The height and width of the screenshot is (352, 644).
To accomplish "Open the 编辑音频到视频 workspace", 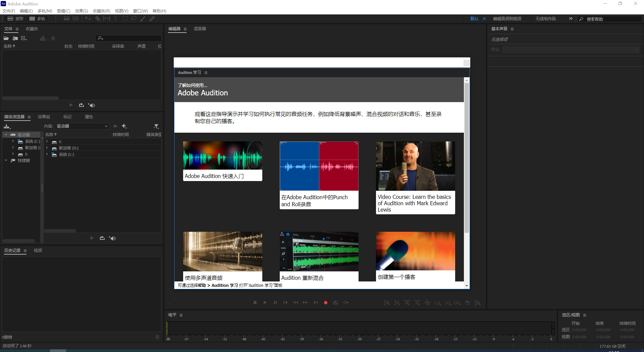I will tap(506, 18).
